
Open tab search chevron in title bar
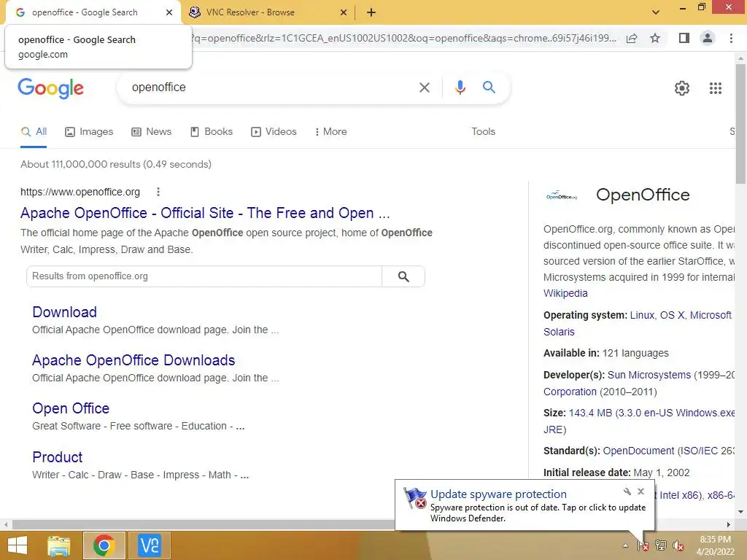(x=656, y=12)
